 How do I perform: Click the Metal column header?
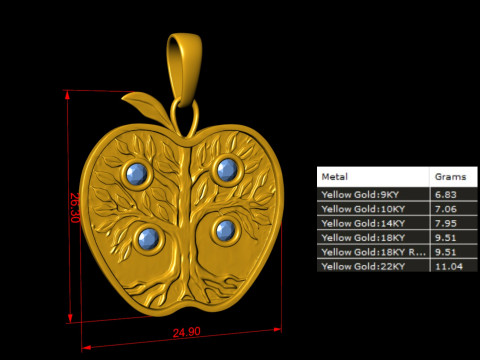tap(373, 177)
